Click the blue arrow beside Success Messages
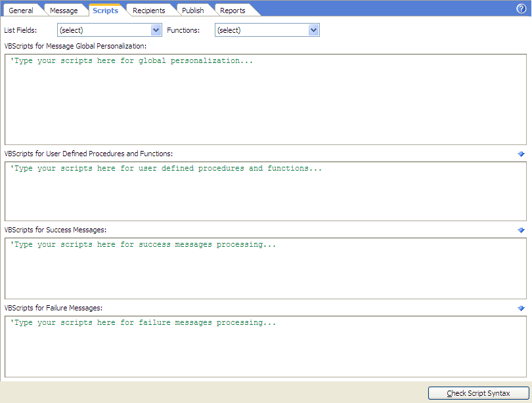This screenshot has width=532, height=403. (521, 230)
